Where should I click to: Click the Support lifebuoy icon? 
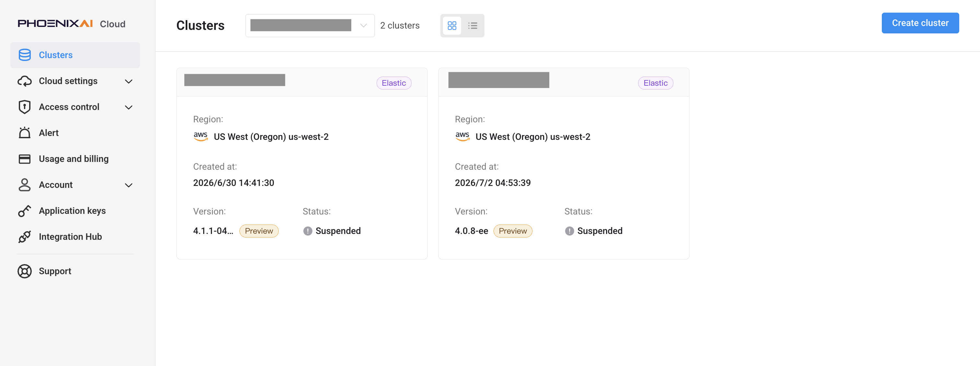click(25, 271)
